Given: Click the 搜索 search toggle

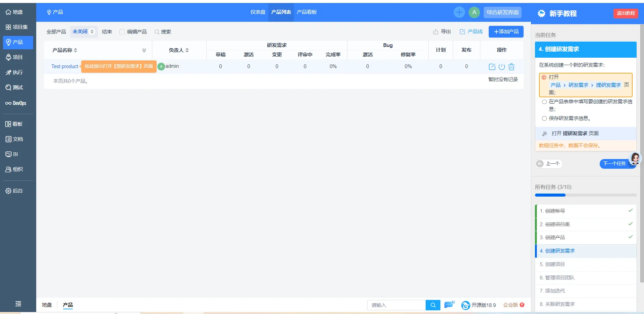Looking at the screenshot, I should pyautogui.click(x=163, y=32).
